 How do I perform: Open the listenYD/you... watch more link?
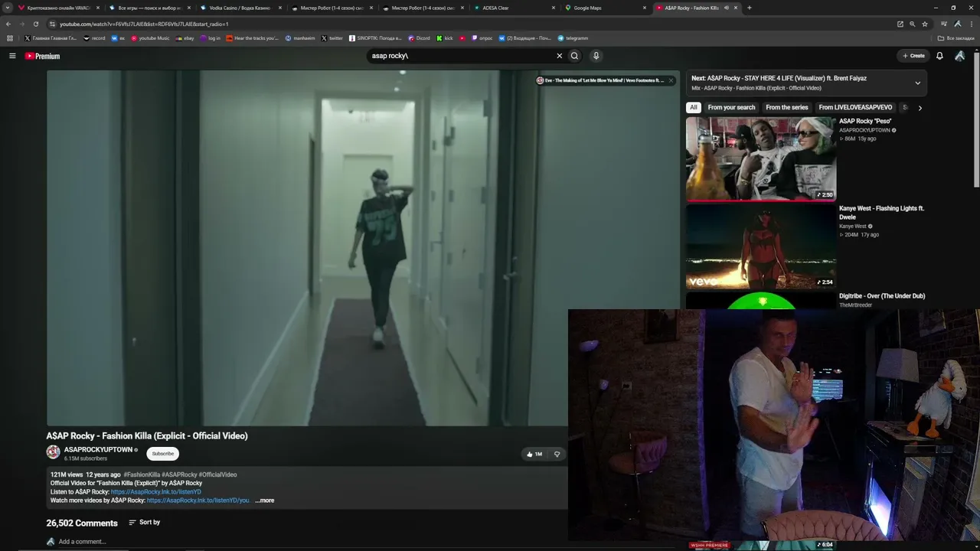[198, 500]
